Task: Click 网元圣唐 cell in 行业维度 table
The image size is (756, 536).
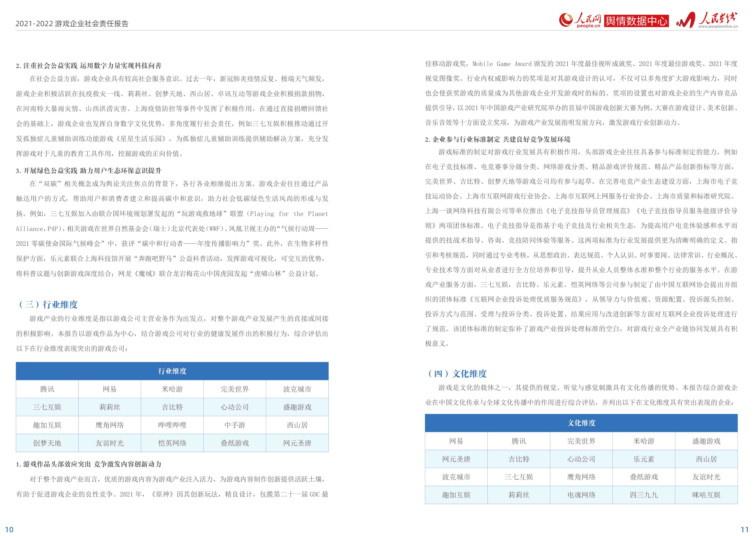Action: pyautogui.click(x=297, y=443)
